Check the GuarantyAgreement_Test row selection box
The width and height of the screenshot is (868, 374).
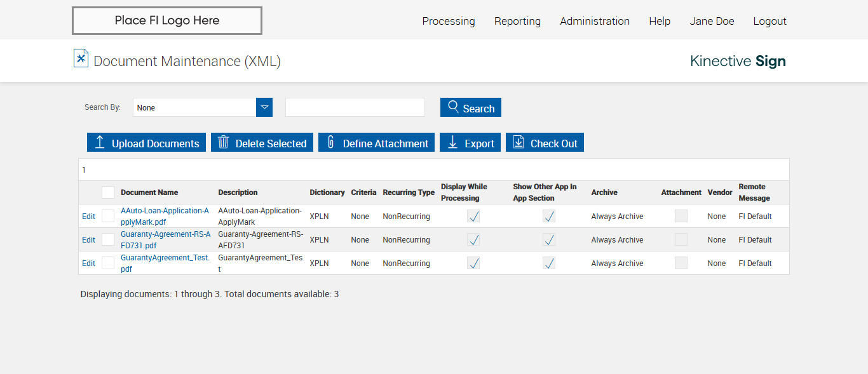[x=108, y=263]
